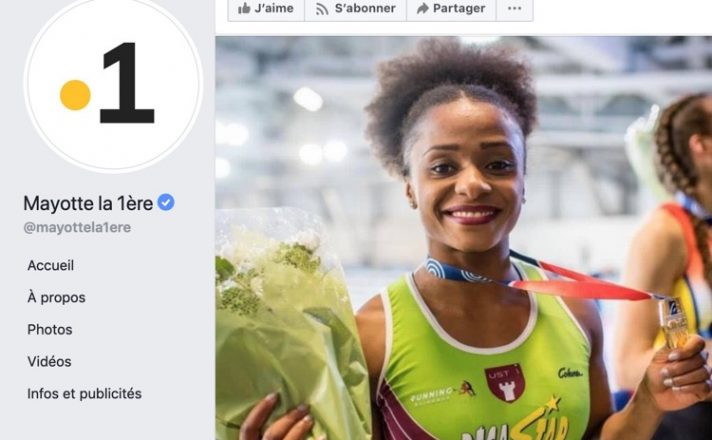Click the @mayottela1ere username
This screenshot has width=712, height=440.
(77, 227)
